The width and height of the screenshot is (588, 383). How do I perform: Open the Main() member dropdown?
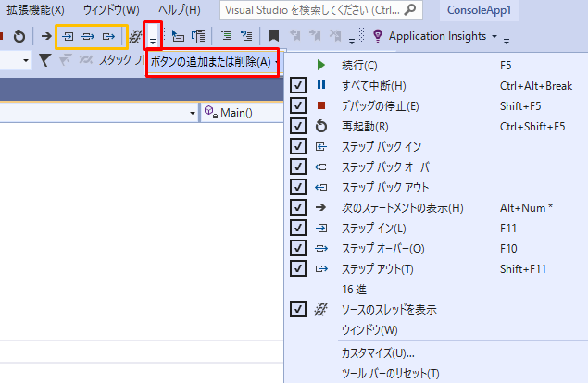coord(243,113)
